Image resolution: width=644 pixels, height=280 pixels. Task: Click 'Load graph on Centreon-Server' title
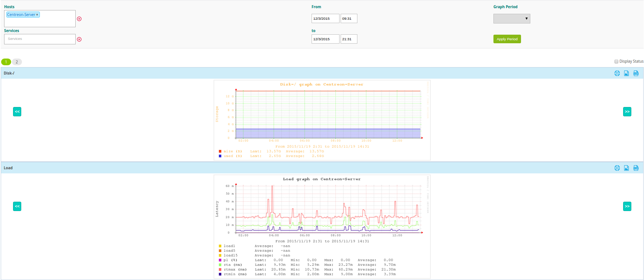[322, 179]
